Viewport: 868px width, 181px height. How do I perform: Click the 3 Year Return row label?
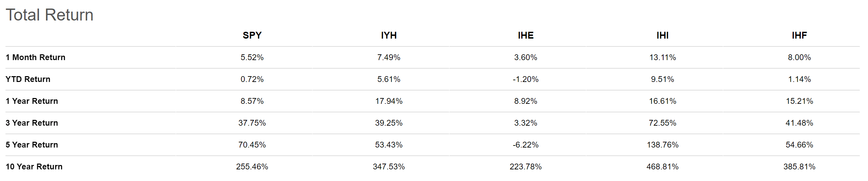32,123
